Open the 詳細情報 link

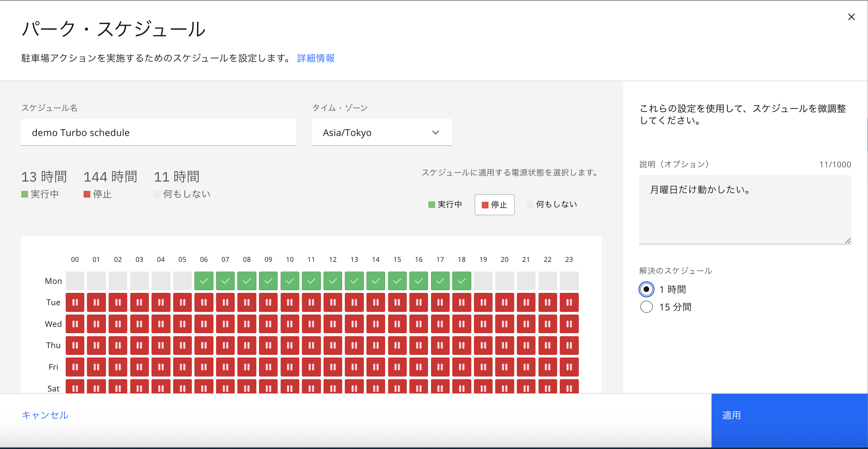click(x=316, y=58)
